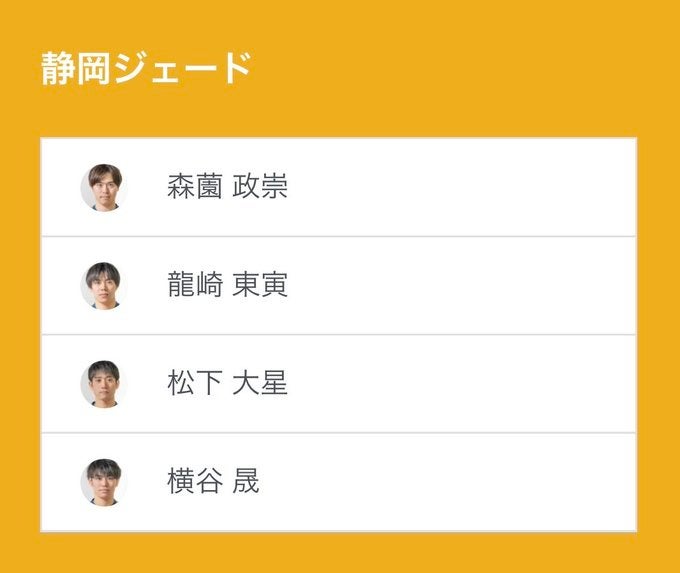Screen dimensions: 680x573
Task: Click the surname 龍崎 in the list
Action: (x=194, y=285)
